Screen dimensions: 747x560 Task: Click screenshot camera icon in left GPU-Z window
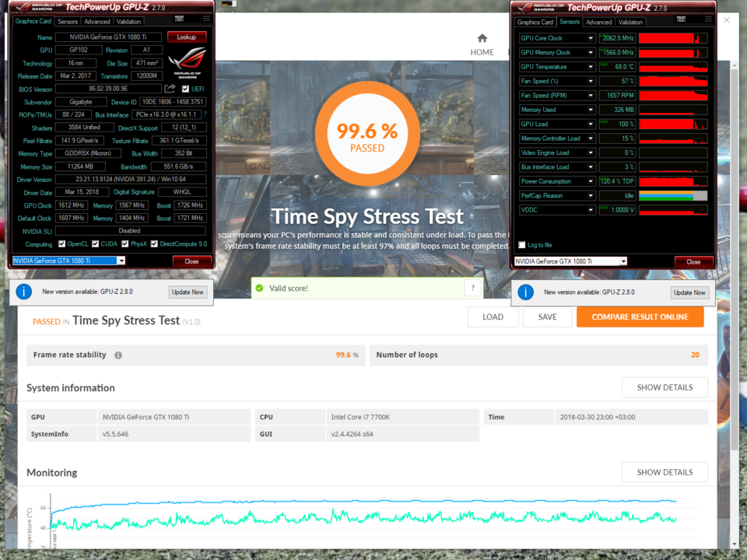179,19
